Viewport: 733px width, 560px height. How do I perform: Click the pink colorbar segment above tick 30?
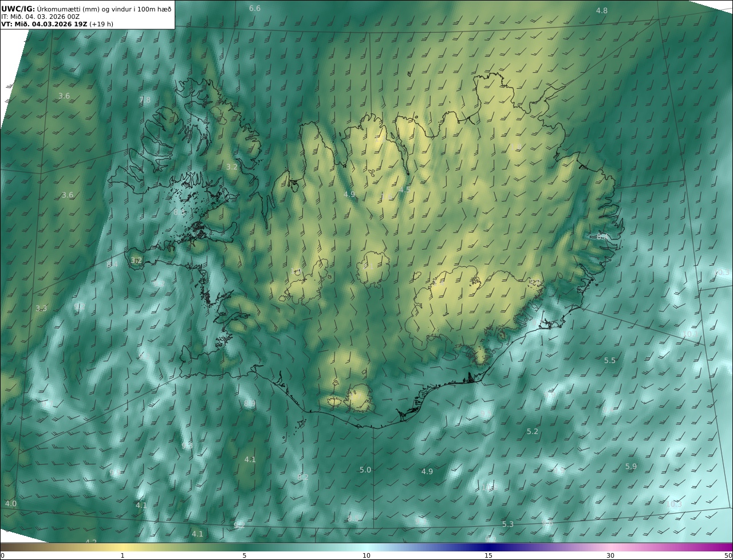tap(610, 547)
